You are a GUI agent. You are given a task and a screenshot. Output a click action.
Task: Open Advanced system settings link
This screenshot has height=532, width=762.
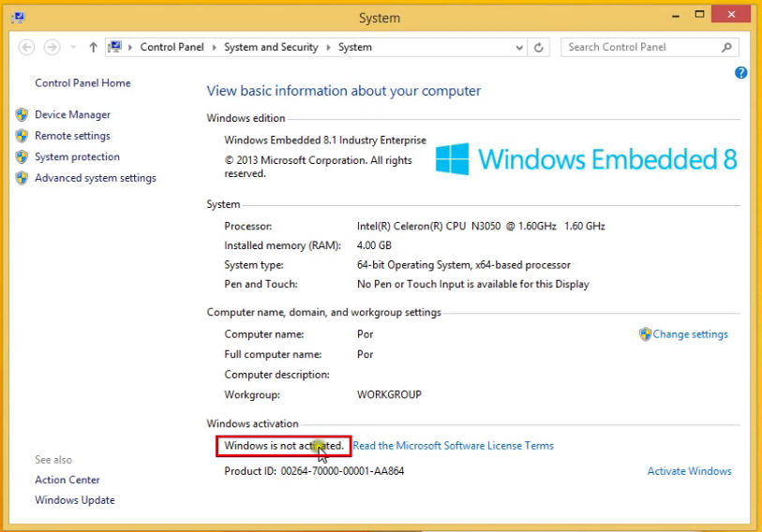coord(96,178)
